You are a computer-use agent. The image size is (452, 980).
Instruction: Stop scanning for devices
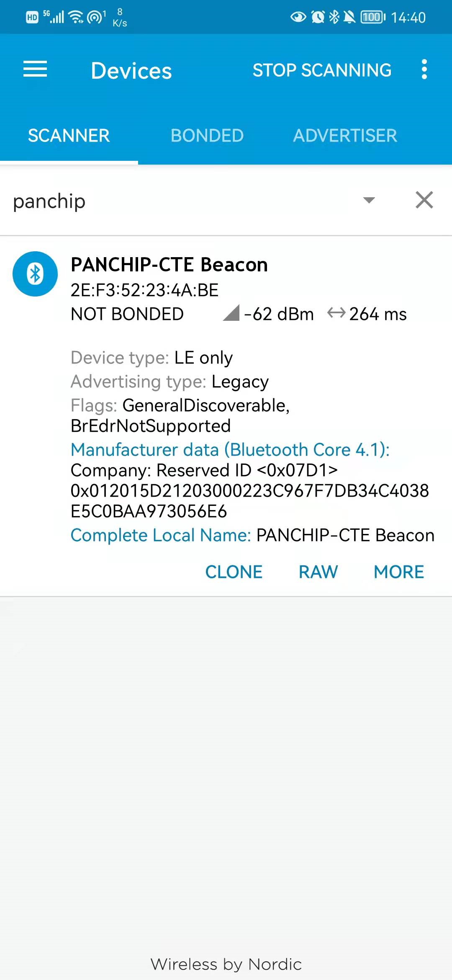[x=322, y=70]
